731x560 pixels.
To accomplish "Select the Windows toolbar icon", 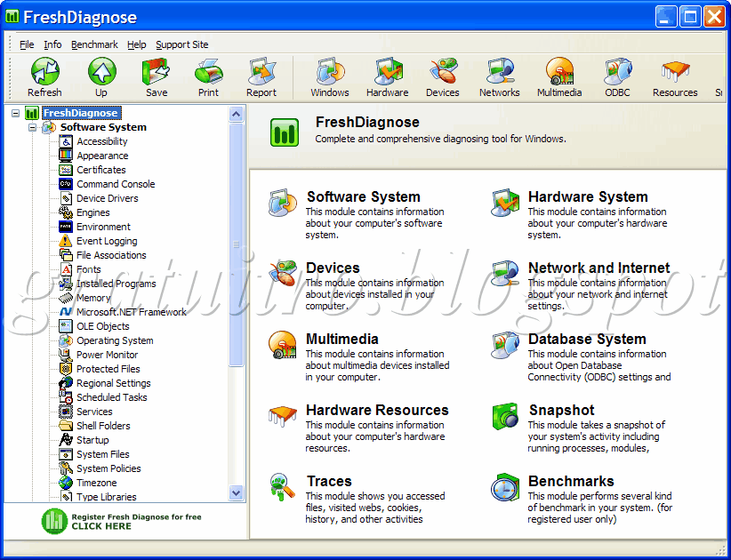I will click(x=330, y=71).
